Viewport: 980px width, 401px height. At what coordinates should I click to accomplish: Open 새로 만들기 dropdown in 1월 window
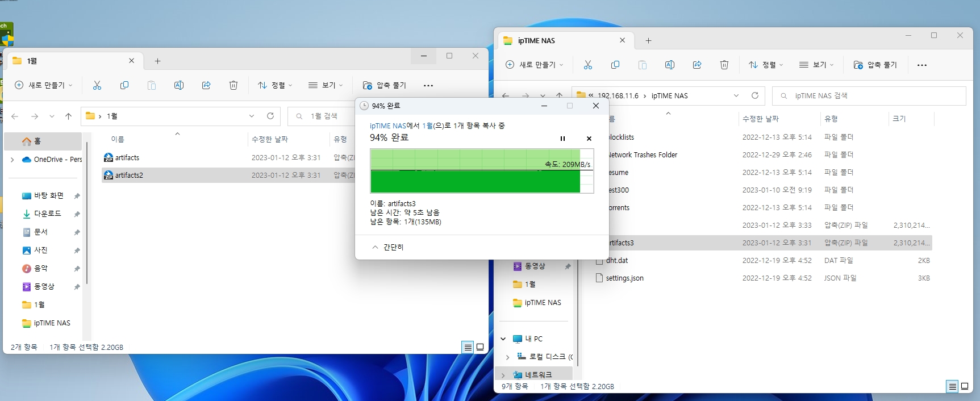tap(44, 85)
